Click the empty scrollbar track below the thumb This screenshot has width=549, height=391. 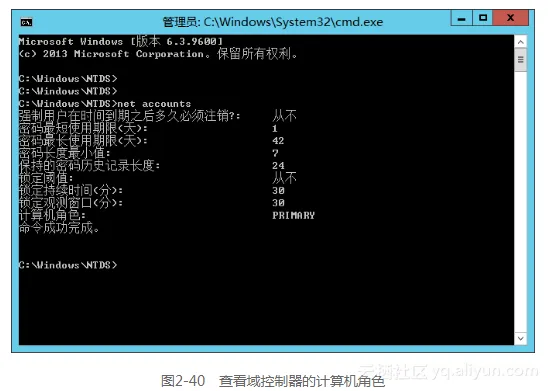tap(521, 201)
